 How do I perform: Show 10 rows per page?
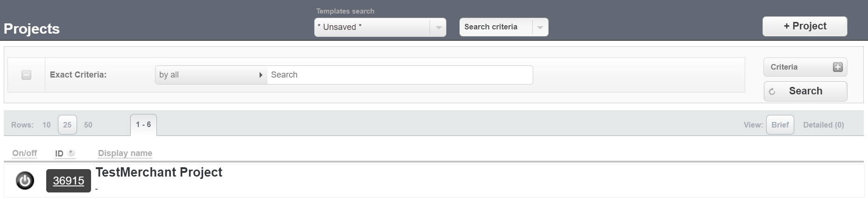46,125
